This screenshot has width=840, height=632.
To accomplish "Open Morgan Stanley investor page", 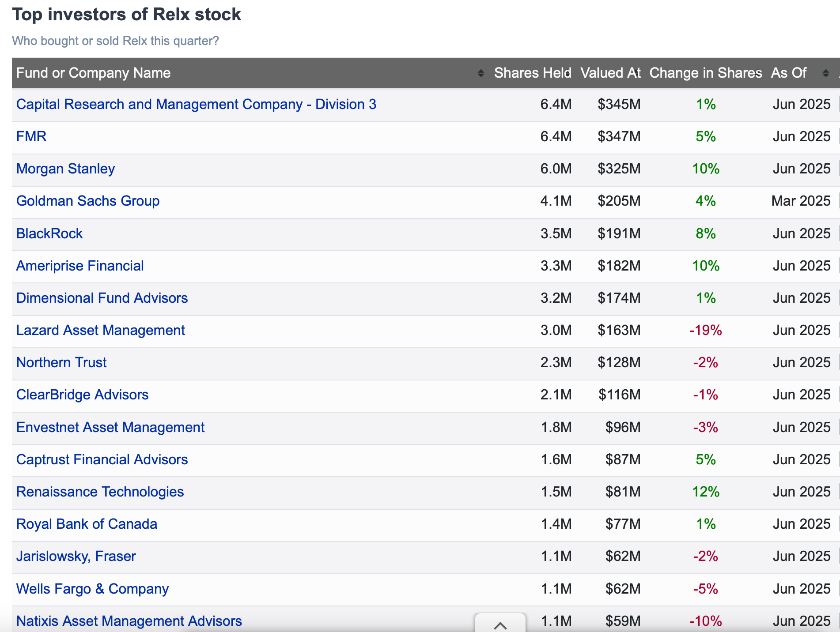I will pos(65,169).
